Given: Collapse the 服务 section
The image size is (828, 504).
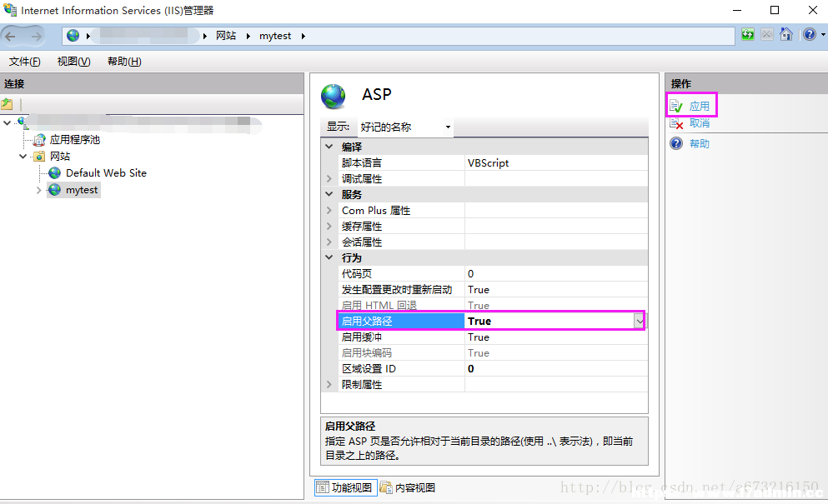Looking at the screenshot, I should tap(329, 194).
